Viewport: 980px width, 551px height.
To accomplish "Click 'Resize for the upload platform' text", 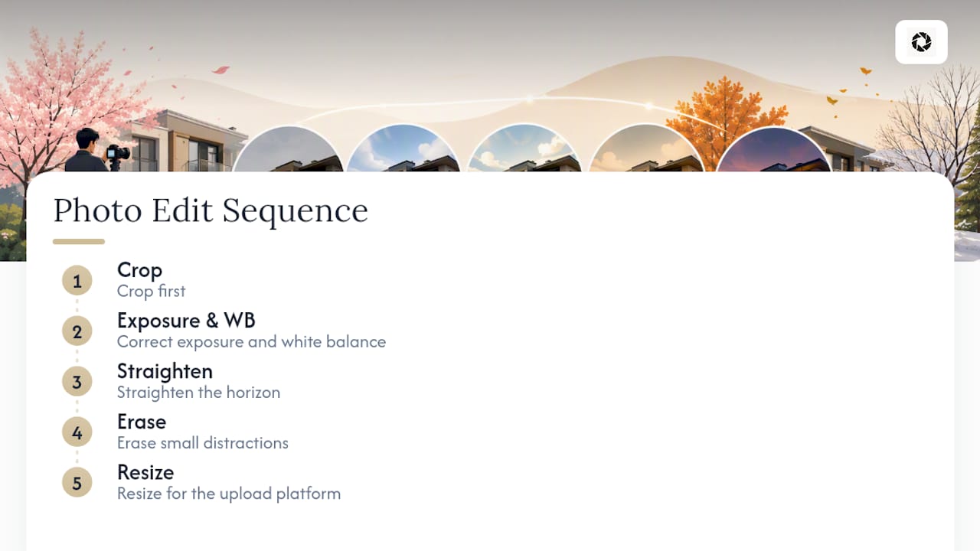I will point(229,494).
